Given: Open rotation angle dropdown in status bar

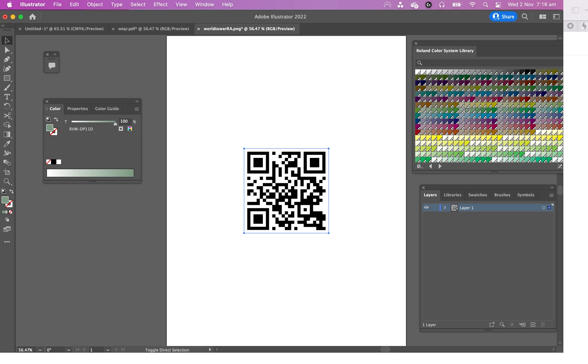Looking at the screenshot, I should [x=69, y=350].
